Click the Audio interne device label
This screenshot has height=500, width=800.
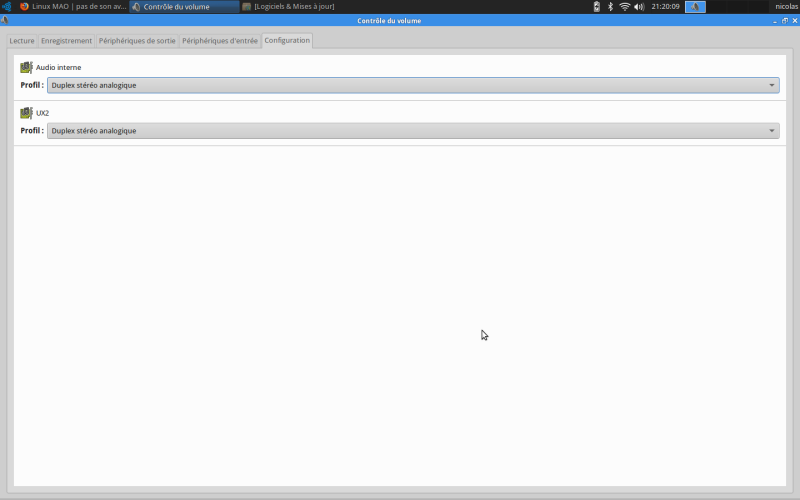58,67
